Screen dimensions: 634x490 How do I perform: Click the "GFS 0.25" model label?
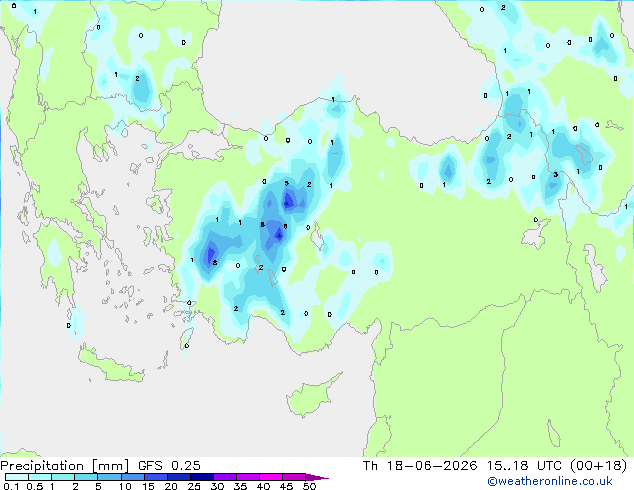[x=169, y=466]
